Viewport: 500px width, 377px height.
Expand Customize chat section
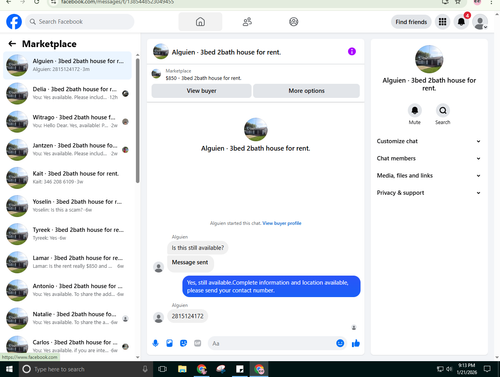(429, 141)
